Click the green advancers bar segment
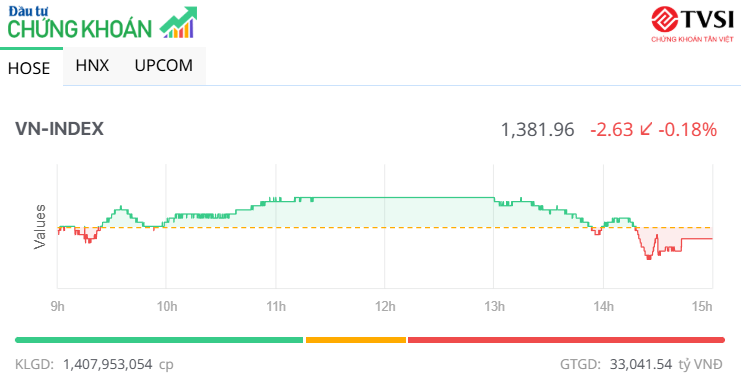 [x=159, y=340]
